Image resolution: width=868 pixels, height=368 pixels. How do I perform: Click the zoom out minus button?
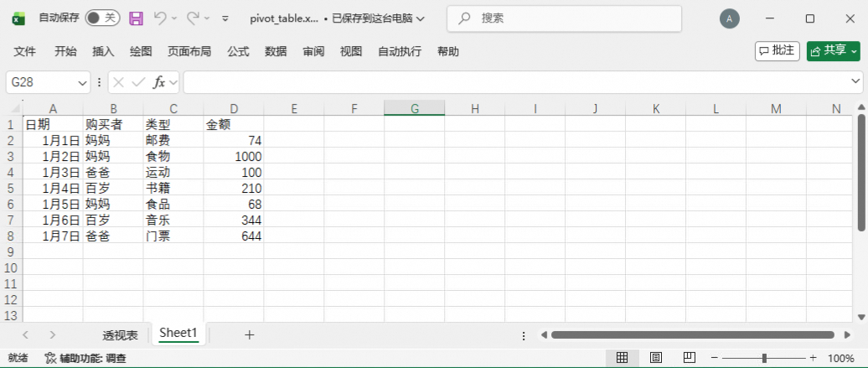click(715, 358)
